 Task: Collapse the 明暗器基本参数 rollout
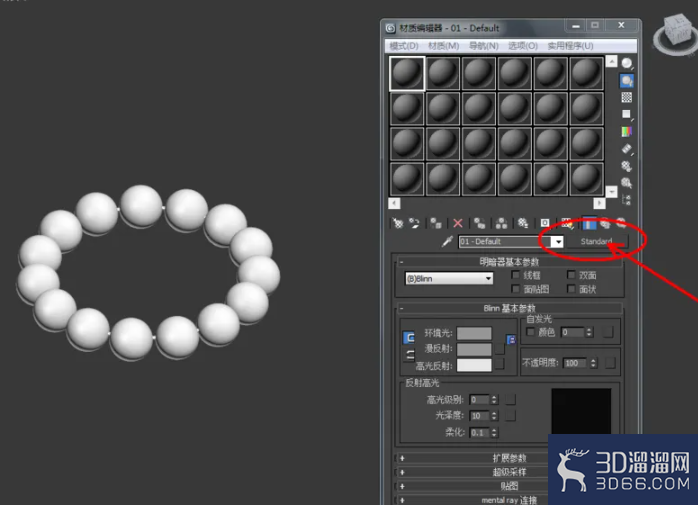[x=509, y=261]
